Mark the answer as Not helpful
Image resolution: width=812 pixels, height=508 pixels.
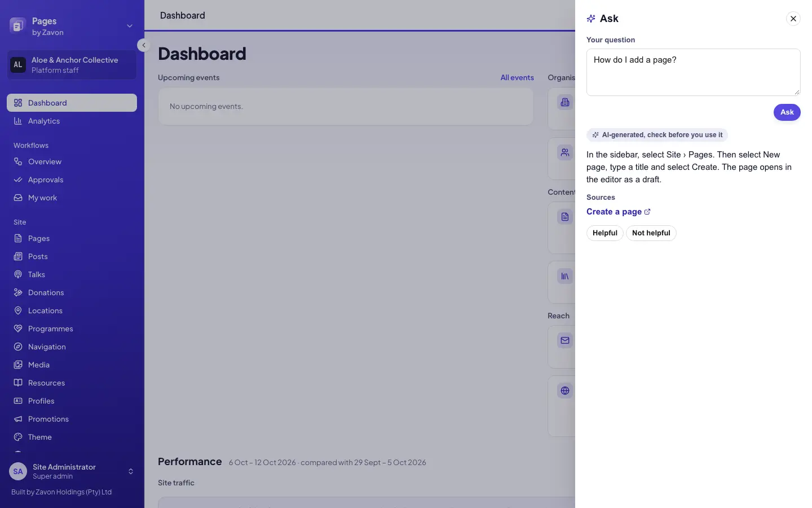point(651,233)
